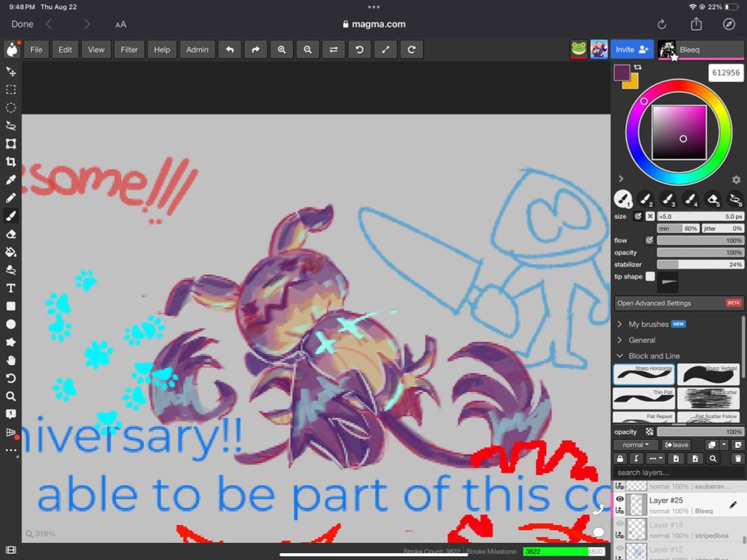Tap the Safari reload page button
Viewport: 747px width, 560px height.
(x=662, y=25)
